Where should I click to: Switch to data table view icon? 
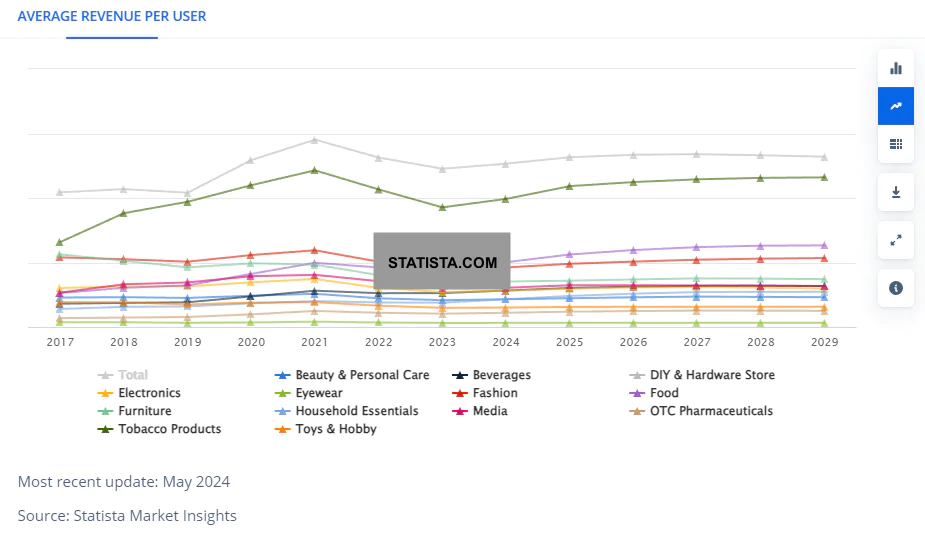point(896,144)
